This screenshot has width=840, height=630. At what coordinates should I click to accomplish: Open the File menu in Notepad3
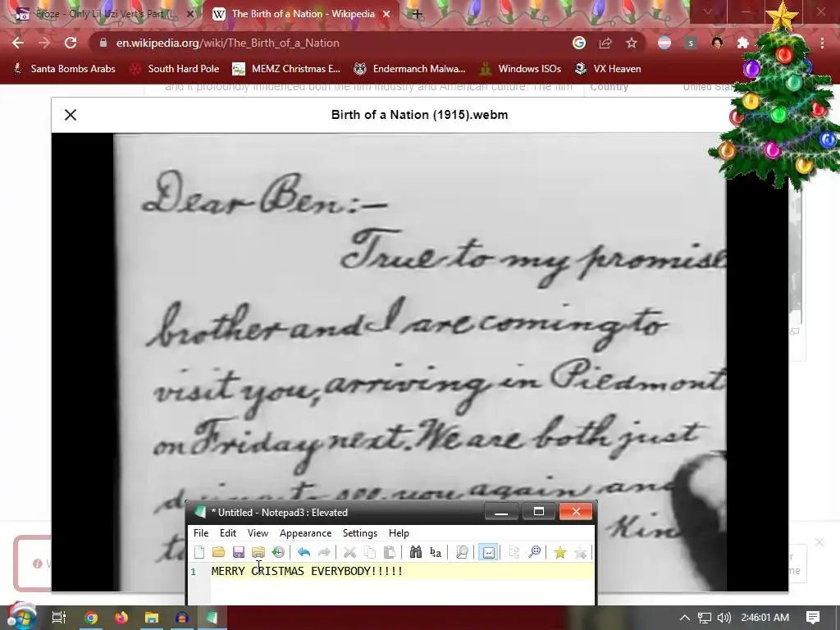201,533
